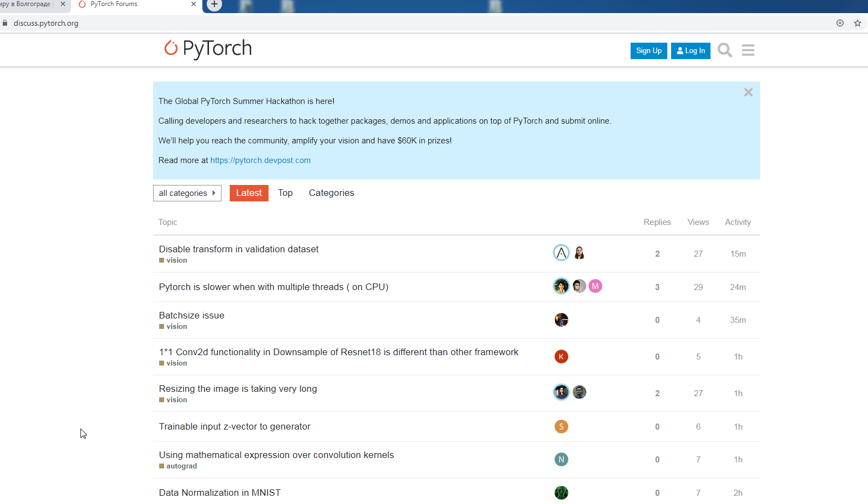Click the teal N user avatar
Viewport: 868px width, 504px height.
[561, 460]
